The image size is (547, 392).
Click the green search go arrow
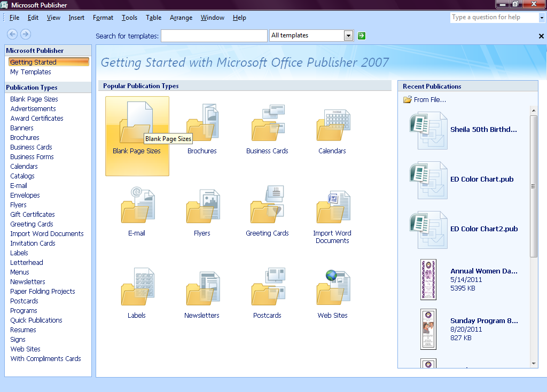[362, 36]
